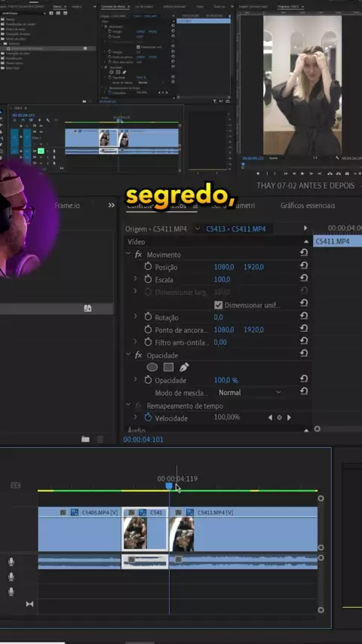Click the blue timeline playhead marker

[169, 486]
